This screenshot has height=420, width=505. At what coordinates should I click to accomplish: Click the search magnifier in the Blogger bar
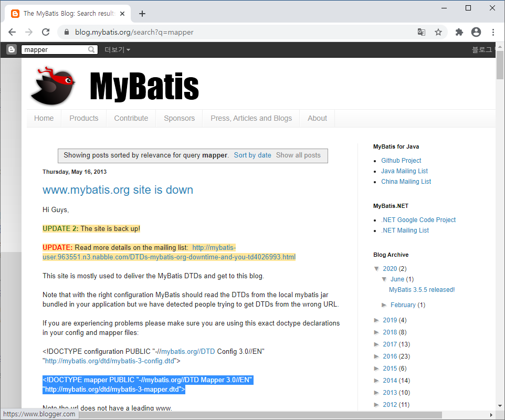pos(91,49)
